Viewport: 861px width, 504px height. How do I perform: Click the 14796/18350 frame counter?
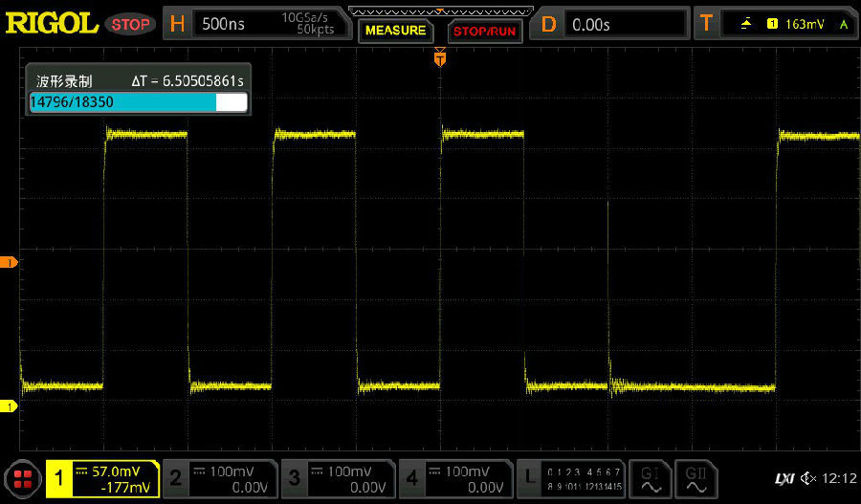[72, 102]
